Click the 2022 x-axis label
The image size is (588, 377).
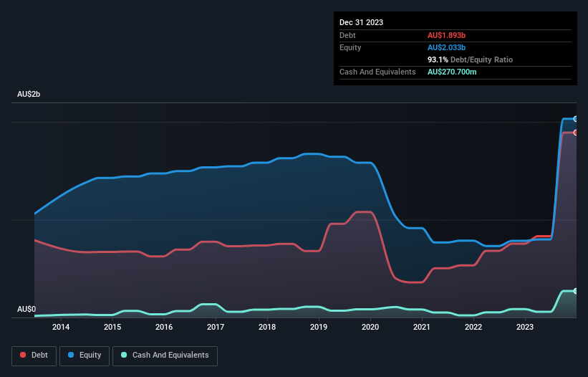pyautogui.click(x=473, y=327)
